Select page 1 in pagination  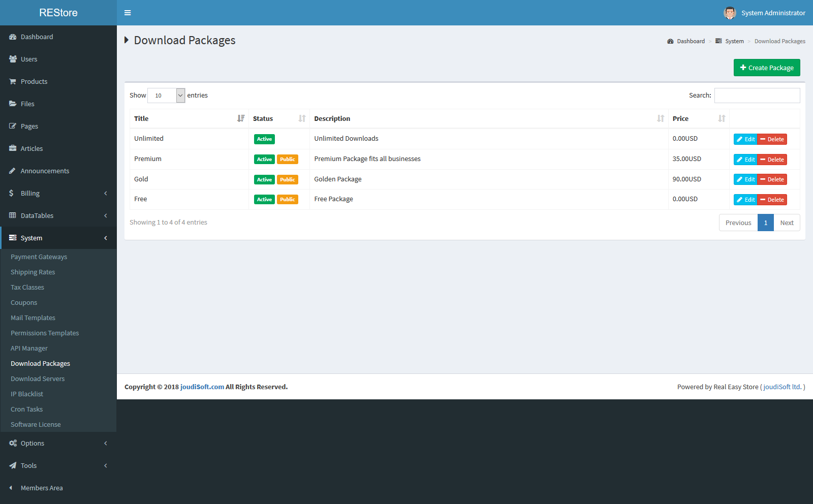coord(766,223)
